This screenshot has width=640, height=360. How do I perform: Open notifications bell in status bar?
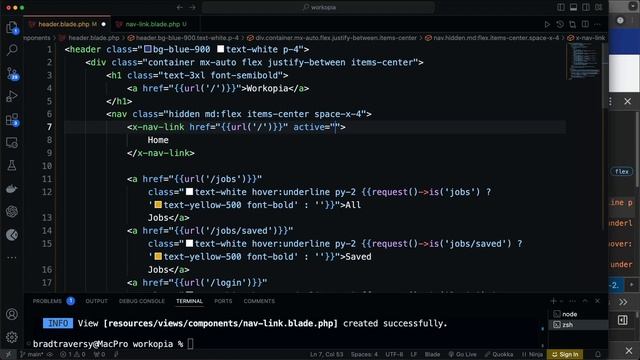click(x=598, y=354)
